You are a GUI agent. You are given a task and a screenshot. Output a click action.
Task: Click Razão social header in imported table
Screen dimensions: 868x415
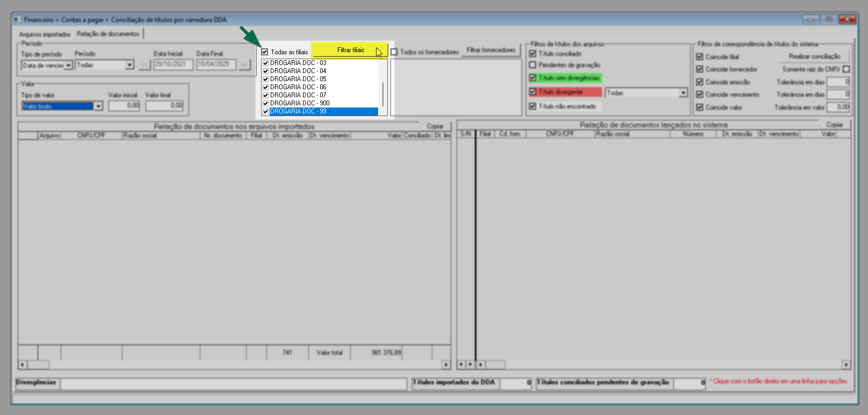(x=161, y=135)
